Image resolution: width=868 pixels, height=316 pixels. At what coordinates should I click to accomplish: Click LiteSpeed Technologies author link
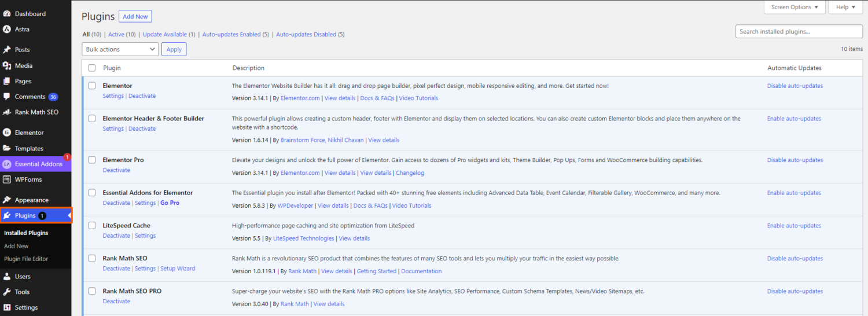(304, 238)
